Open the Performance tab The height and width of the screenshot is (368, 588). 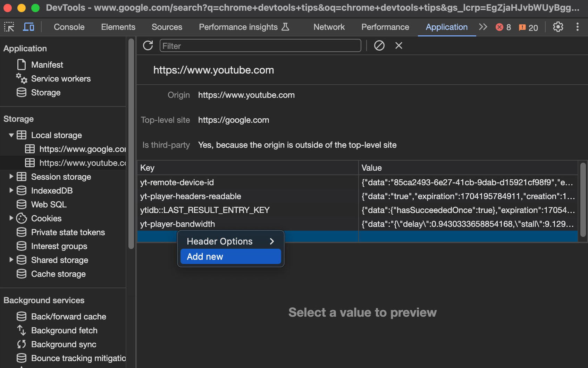tap(385, 27)
